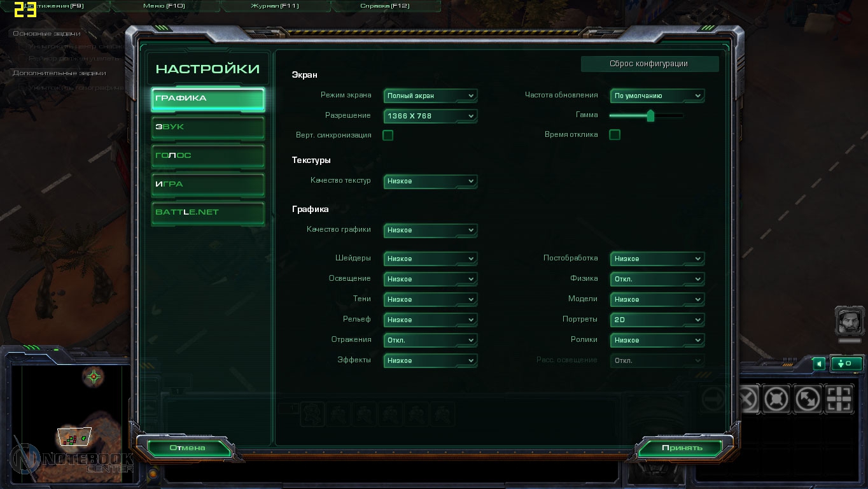Click the speaker icon above command card

coord(820,364)
